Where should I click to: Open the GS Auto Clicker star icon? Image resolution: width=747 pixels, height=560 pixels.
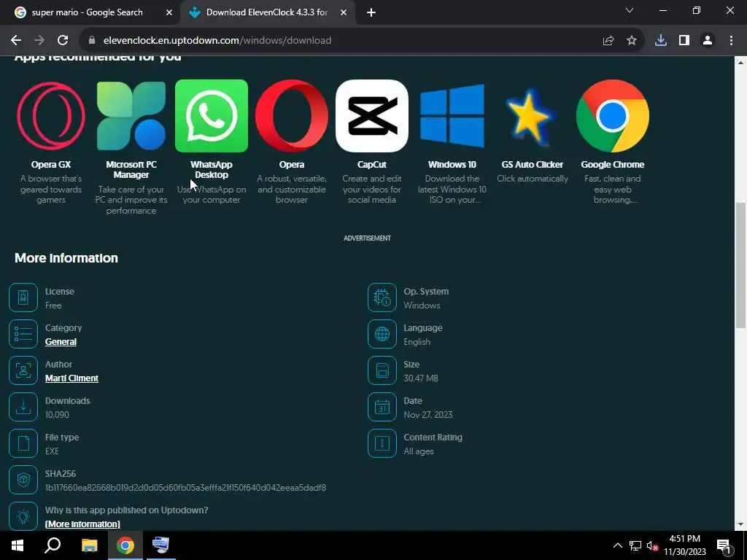[532, 116]
